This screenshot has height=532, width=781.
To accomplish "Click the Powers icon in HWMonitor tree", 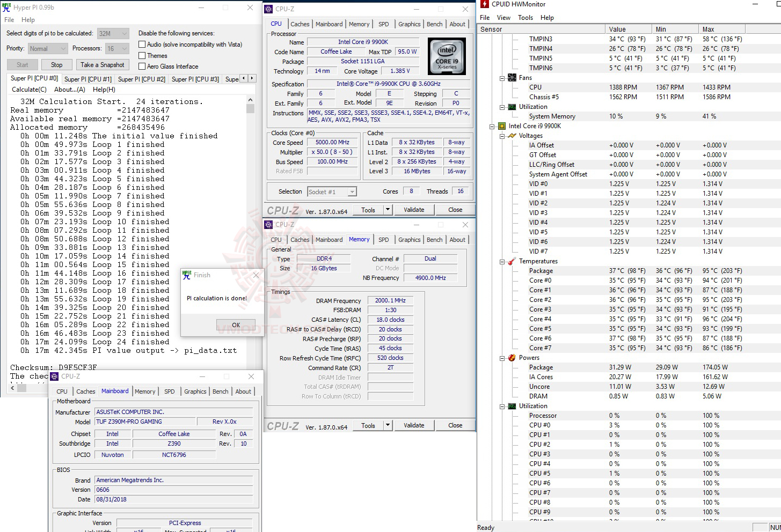I will 511,357.
